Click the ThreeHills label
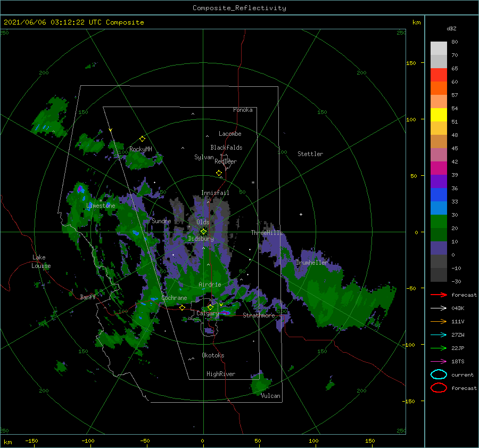This screenshot has width=479, height=448. pos(267,233)
